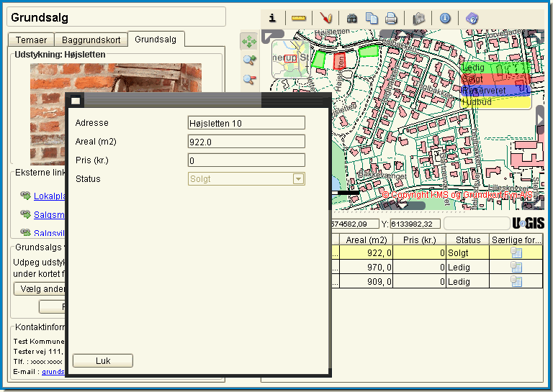The width and height of the screenshot is (553, 392).
Task: Click the overview mini map thumbnail
Action: (291, 59)
